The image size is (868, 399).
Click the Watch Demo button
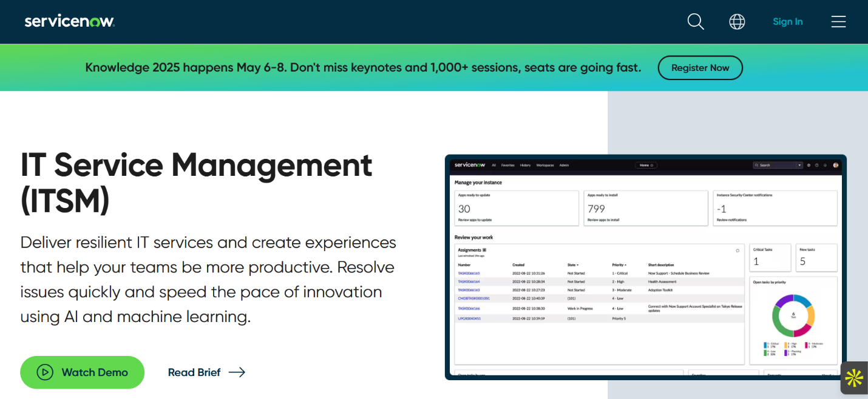[82, 372]
